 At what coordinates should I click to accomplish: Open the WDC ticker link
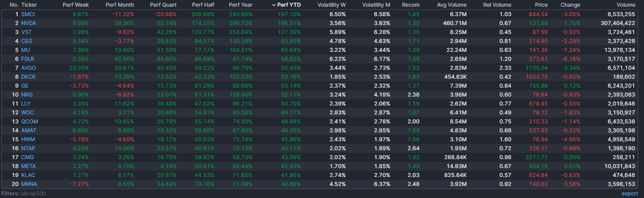coord(27,113)
